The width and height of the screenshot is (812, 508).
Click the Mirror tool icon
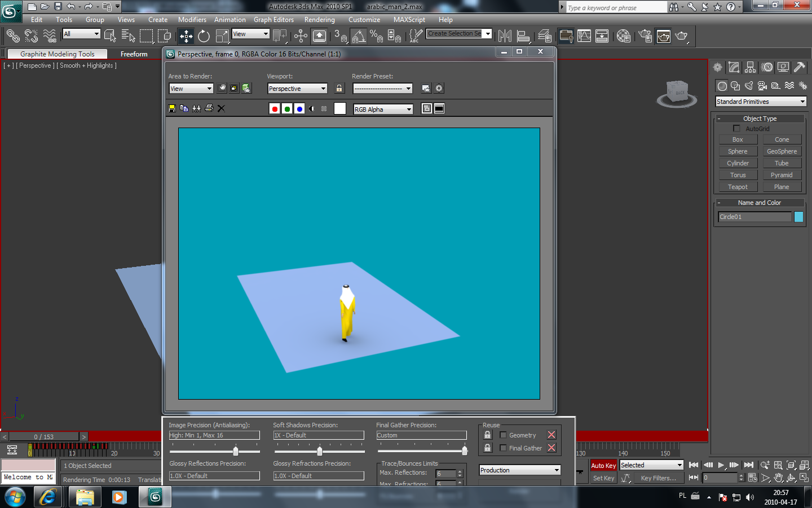tap(505, 36)
